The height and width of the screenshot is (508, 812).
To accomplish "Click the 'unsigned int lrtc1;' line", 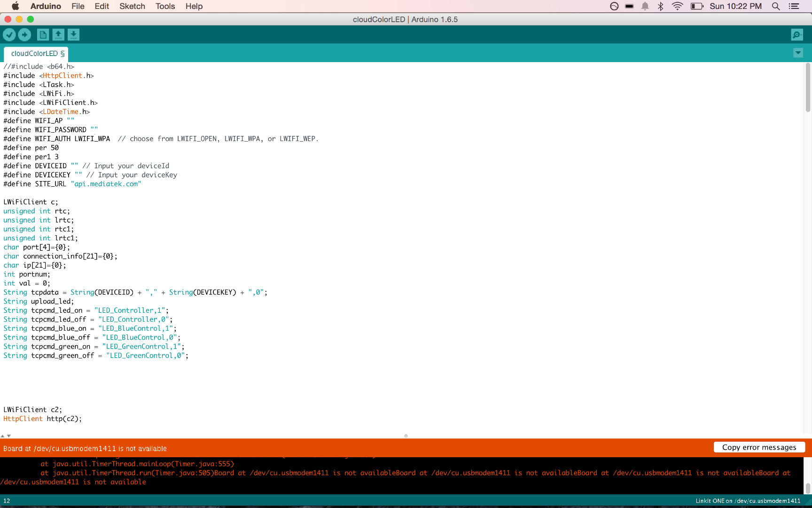I will (x=40, y=238).
